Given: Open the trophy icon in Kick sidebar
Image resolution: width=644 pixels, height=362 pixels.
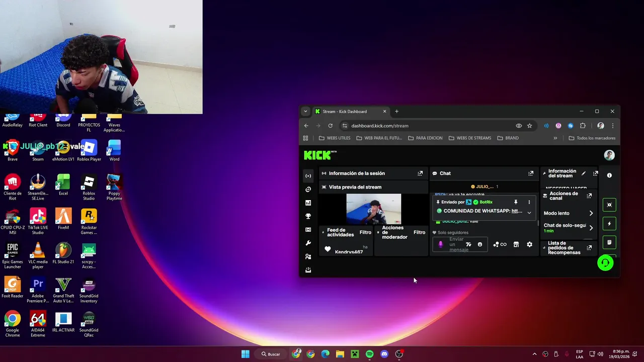Looking at the screenshot, I should tap(308, 216).
